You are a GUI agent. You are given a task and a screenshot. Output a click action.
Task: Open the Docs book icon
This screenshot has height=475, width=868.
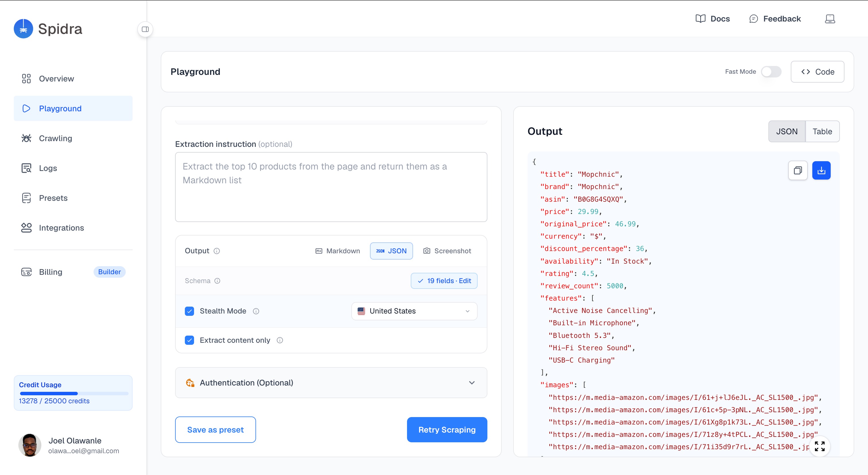(701, 19)
